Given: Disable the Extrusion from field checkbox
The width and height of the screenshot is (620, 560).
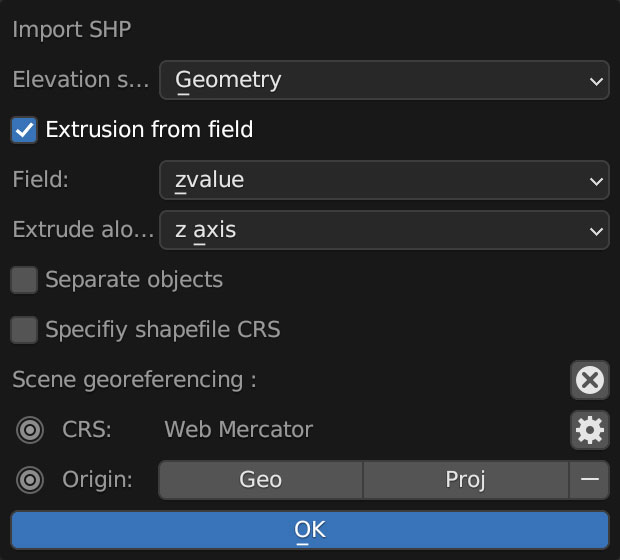Looking at the screenshot, I should pyautogui.click(x=24, y=130).
